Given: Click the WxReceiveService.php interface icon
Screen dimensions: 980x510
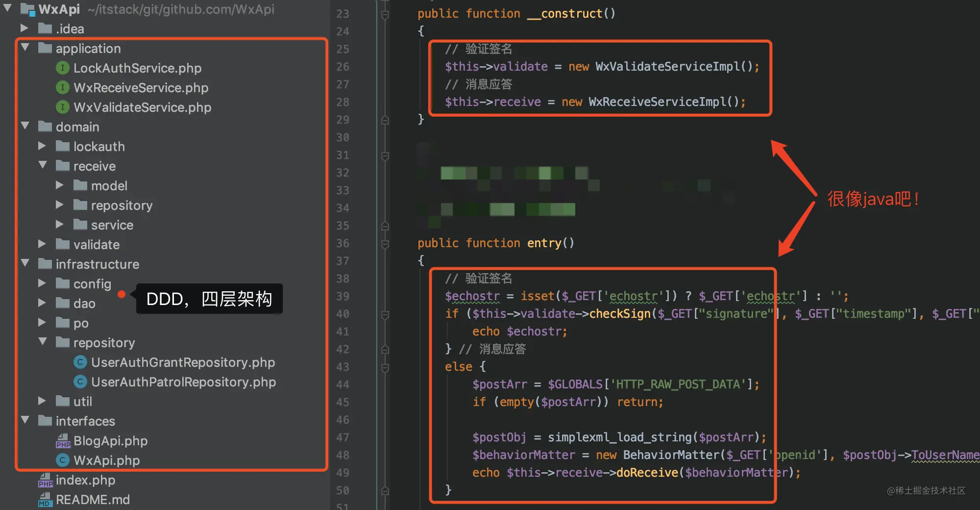Looking at the screenshot, I should (x=63, y=87).
